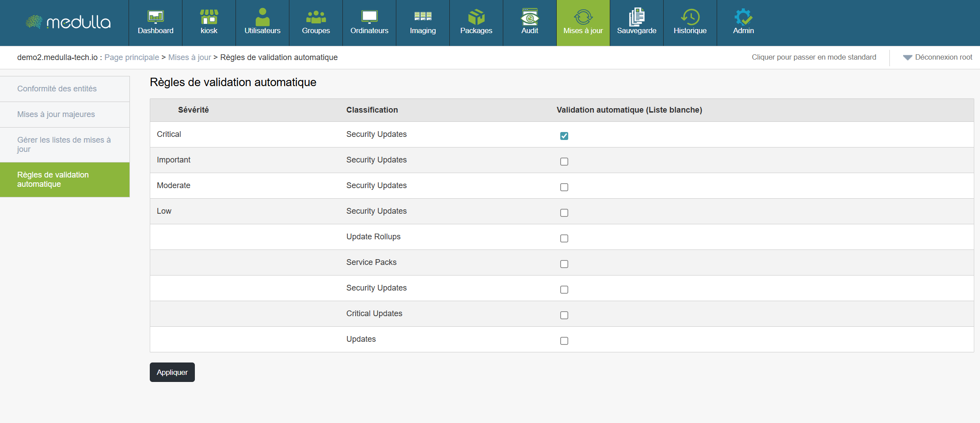Expand the Déconnexion root dropdown arrow
The width and height of the screenshot is (980, 423).
[x=908, y=57]
